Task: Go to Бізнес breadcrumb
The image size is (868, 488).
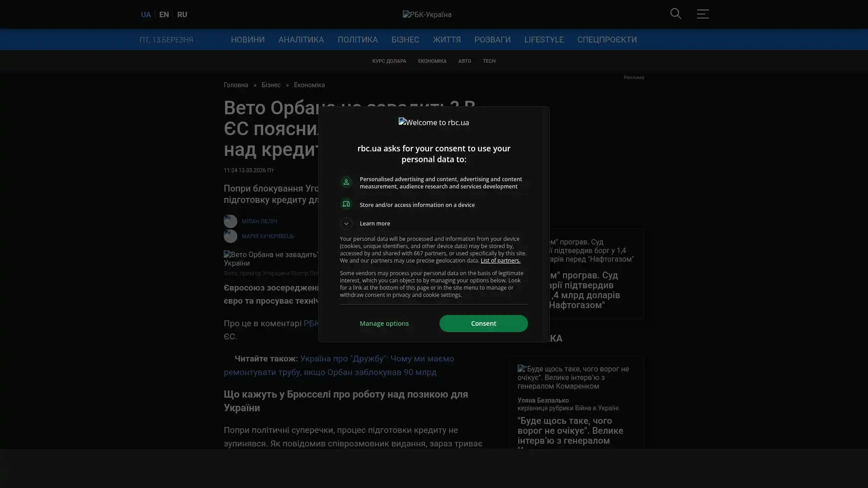Action: pyautogui.click(x=270, y=85)
